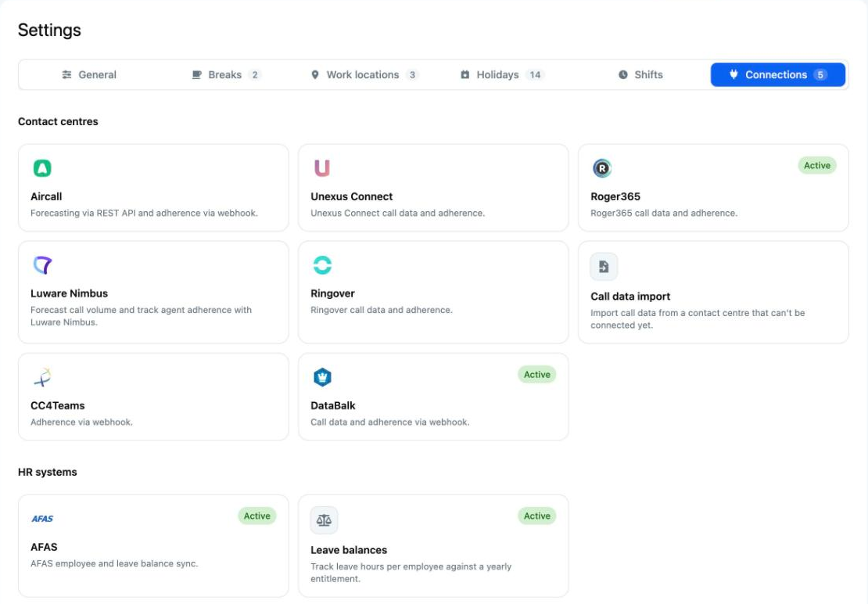Click the calendar icon on Holidays tab
868x604 pixels.
(x=465, y=75)
